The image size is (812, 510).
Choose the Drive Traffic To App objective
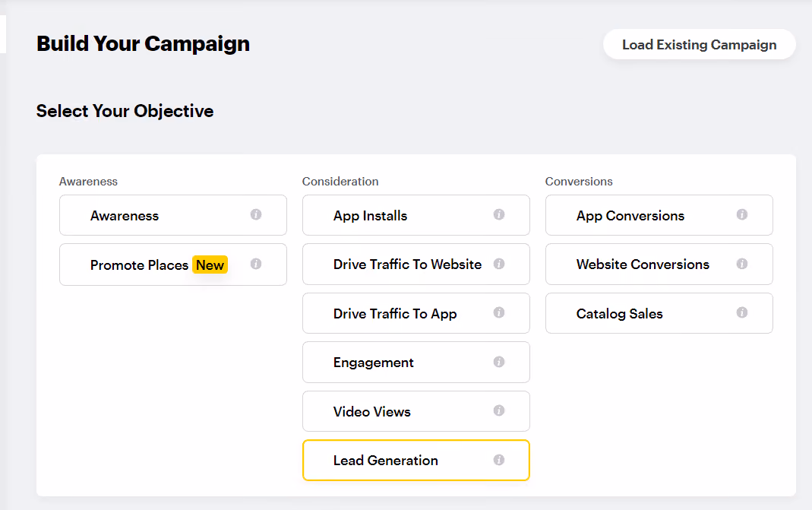(x=415, y=313)
